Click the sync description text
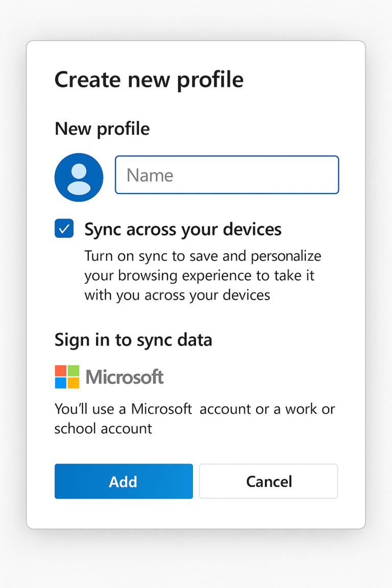392x588 pixels. [203, 275]
